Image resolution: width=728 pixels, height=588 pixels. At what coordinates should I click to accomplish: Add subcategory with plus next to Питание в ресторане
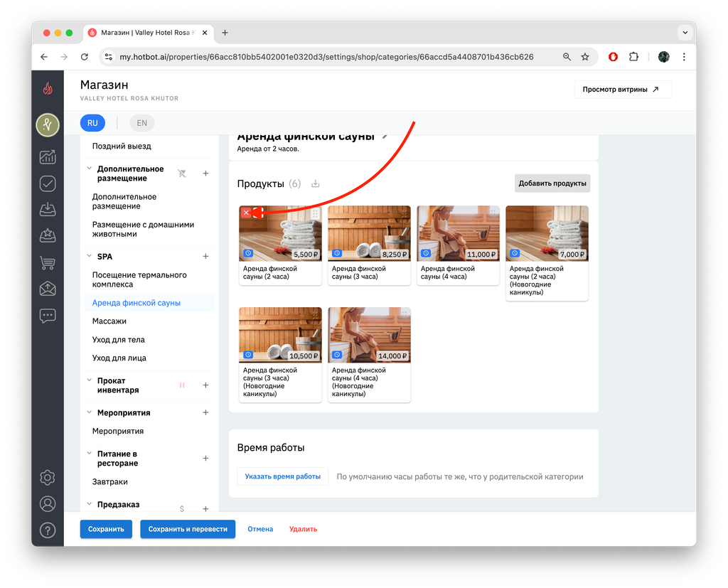point(205,459)
